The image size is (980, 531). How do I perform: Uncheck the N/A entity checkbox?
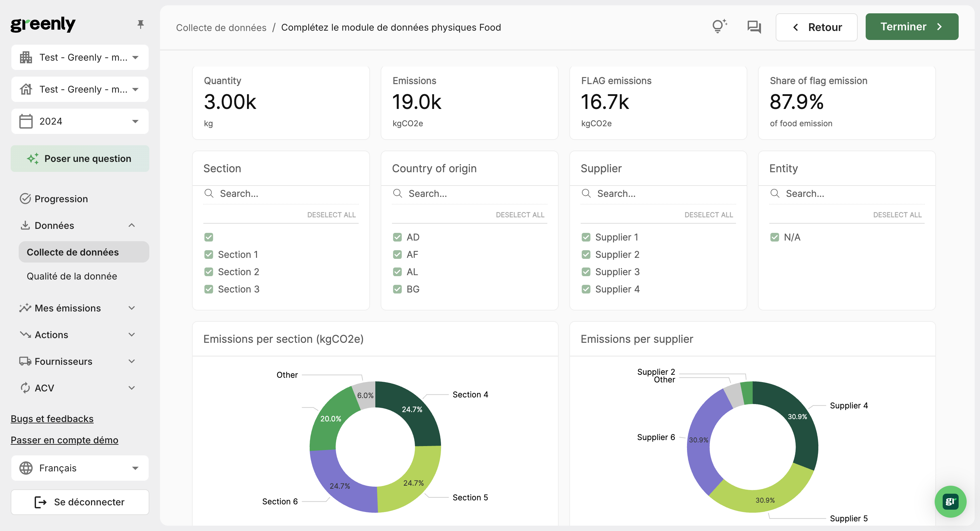coord(775,237)
